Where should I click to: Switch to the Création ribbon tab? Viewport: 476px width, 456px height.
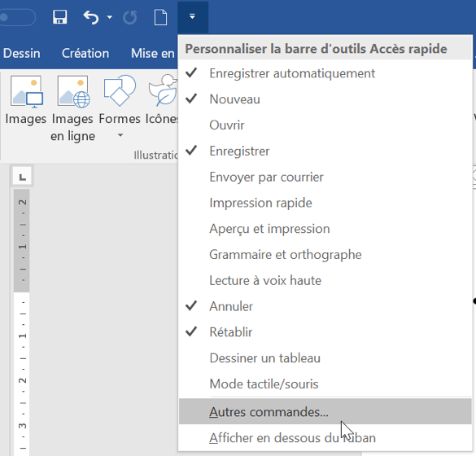85,54
